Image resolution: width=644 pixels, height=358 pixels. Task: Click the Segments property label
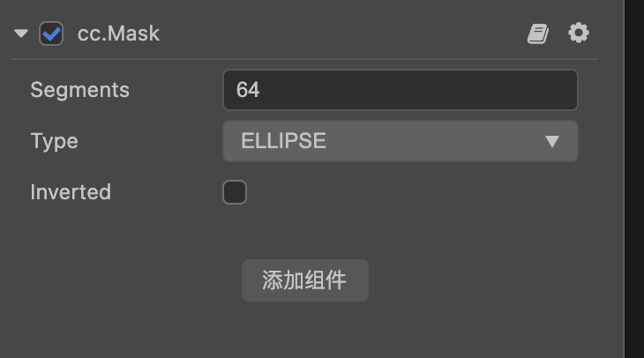tap(79, 90)
